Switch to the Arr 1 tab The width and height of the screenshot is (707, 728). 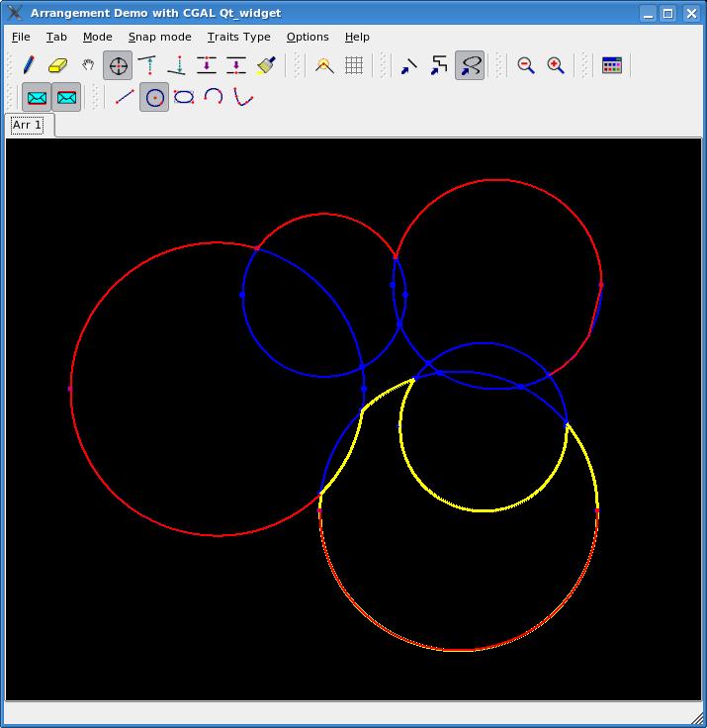click(27, 126)
